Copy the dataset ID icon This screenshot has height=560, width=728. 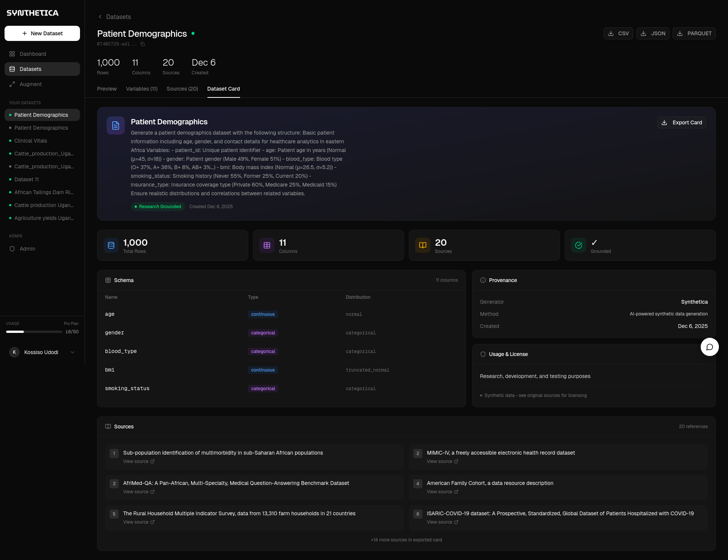(143, 44)
